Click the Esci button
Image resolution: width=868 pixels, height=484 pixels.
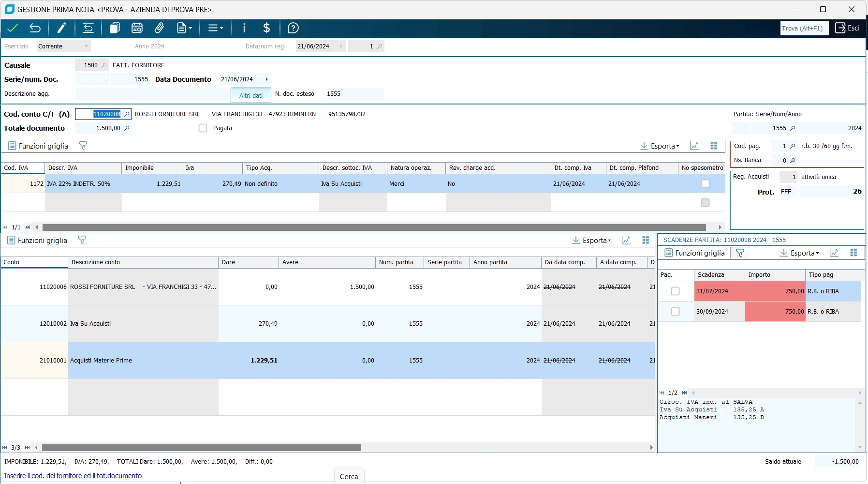(x=847, y=28)
